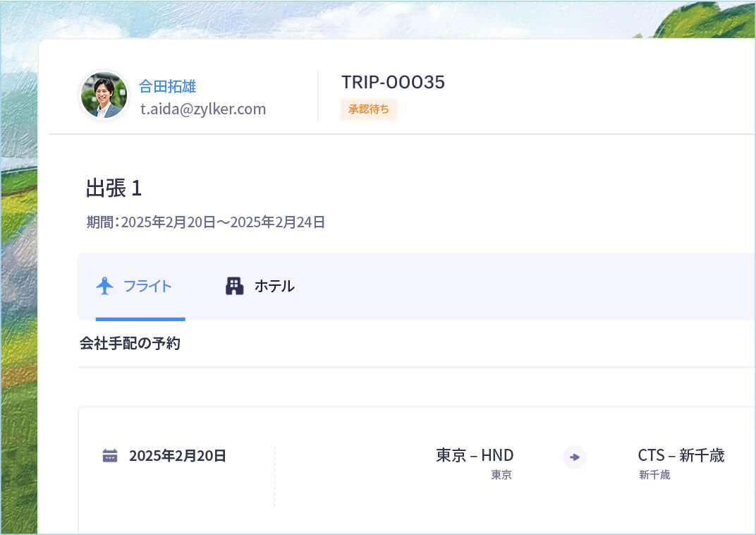Select the TRIP-00035 identifier

click(x=393, y=82)
